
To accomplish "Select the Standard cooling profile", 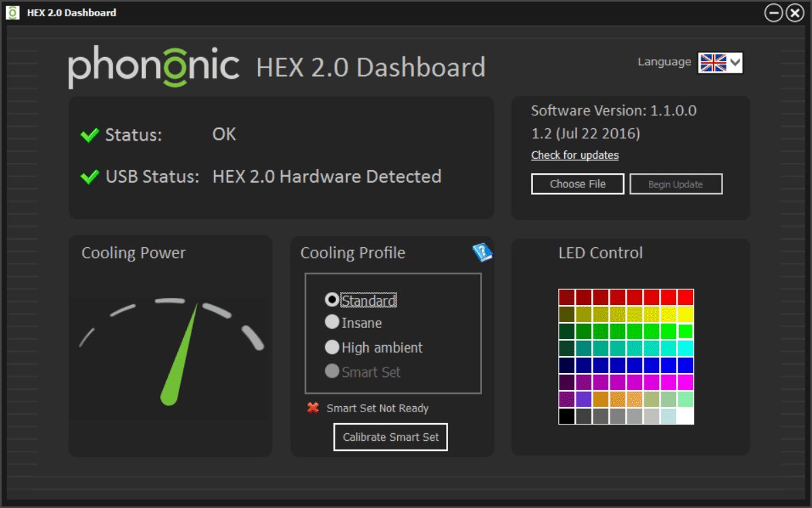I will point(332,300).
